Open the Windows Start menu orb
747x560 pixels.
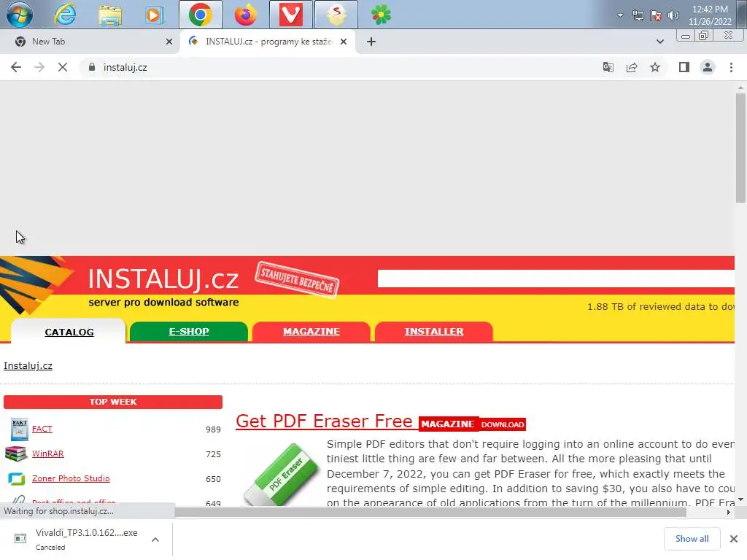point(20,15)
